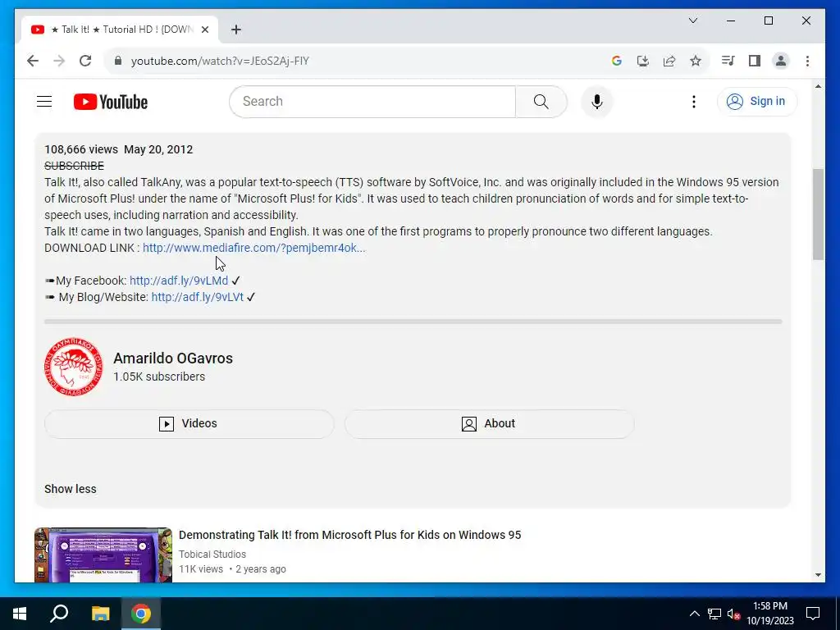Reload the page with refresh icon
This screenshot has height=630, width=840.
(x=85, y=61)
